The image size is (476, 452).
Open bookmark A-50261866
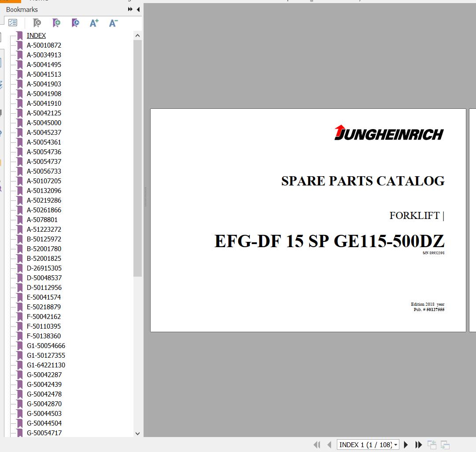(x=44, y=210)
